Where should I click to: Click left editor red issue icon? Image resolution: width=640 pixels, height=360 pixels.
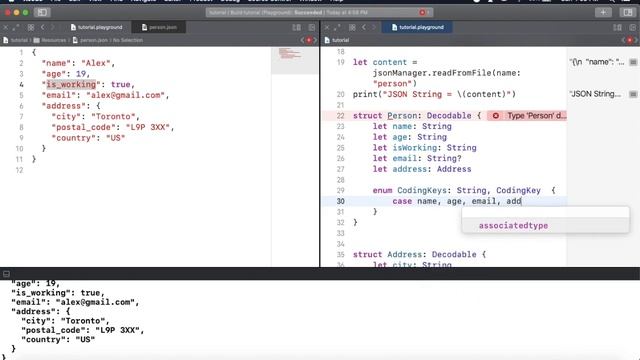click(x=309, y=40)
